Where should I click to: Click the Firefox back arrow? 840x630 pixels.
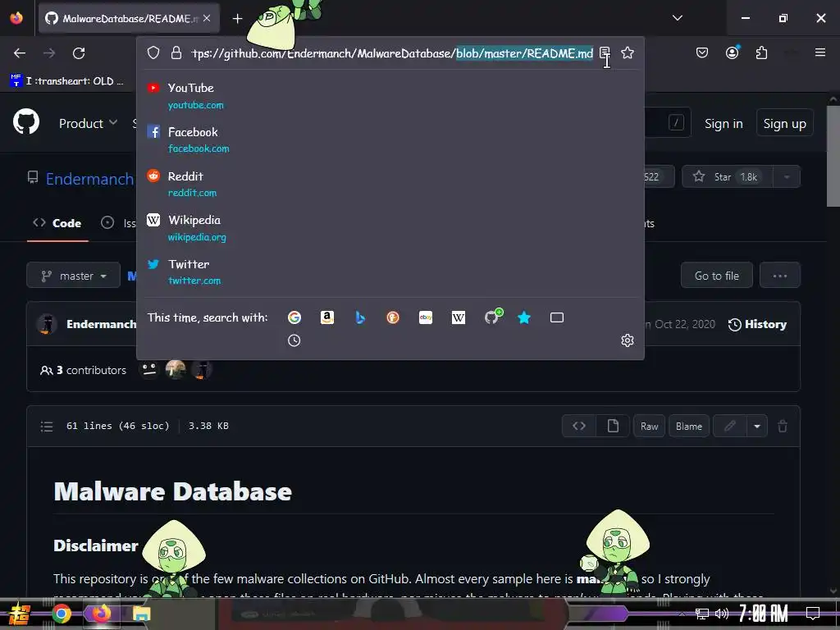coord(20,53)
